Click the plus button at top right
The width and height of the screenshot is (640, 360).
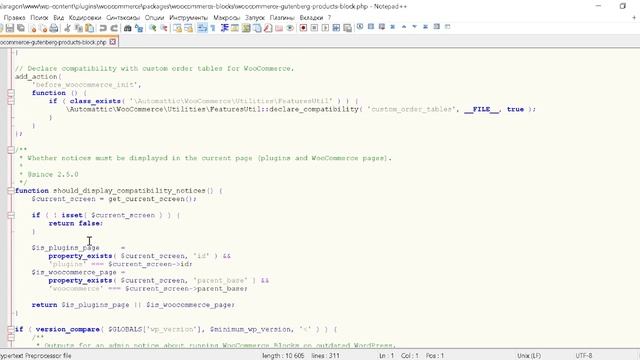[634, 18]
